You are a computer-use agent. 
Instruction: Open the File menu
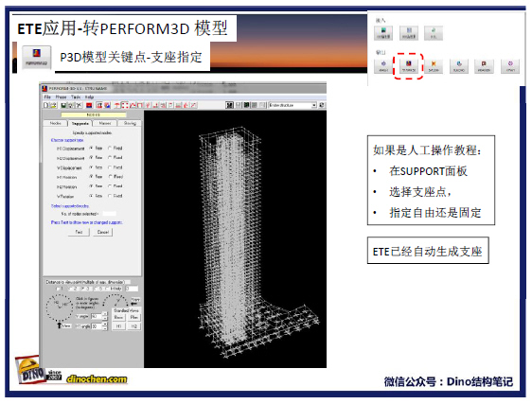(x=47, y=97)
